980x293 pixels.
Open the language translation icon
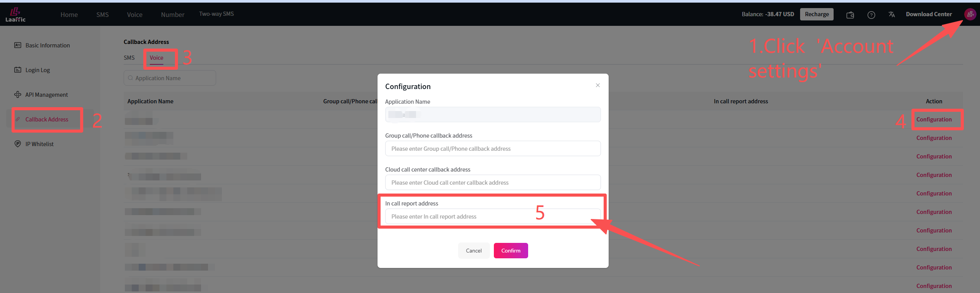(x=891, y=15)
